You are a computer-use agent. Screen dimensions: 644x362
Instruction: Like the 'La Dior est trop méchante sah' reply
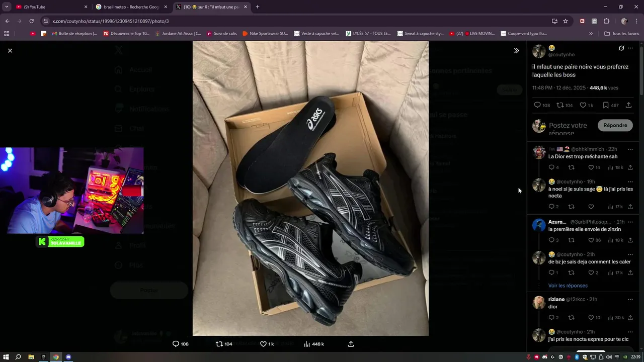pos(594,167)
